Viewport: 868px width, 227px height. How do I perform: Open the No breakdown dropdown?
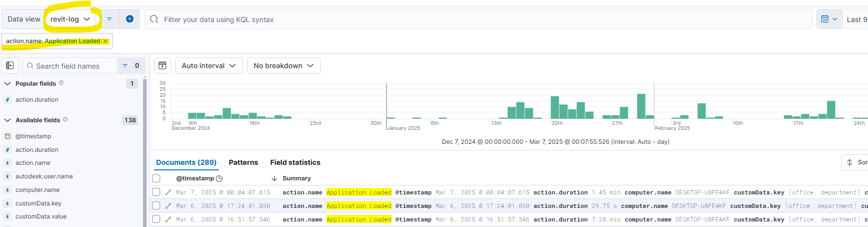(x=283, y=66)
